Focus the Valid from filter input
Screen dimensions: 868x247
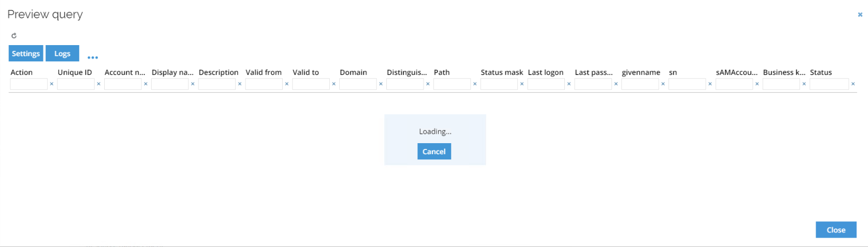click(x=264, y=84)
